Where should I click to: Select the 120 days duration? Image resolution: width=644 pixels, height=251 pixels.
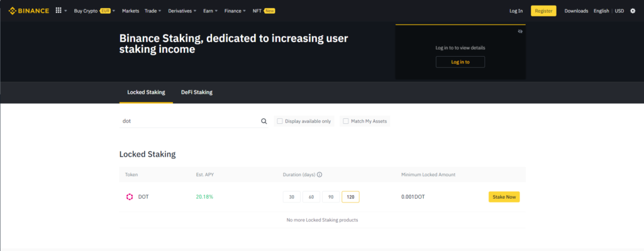(351, 197)
